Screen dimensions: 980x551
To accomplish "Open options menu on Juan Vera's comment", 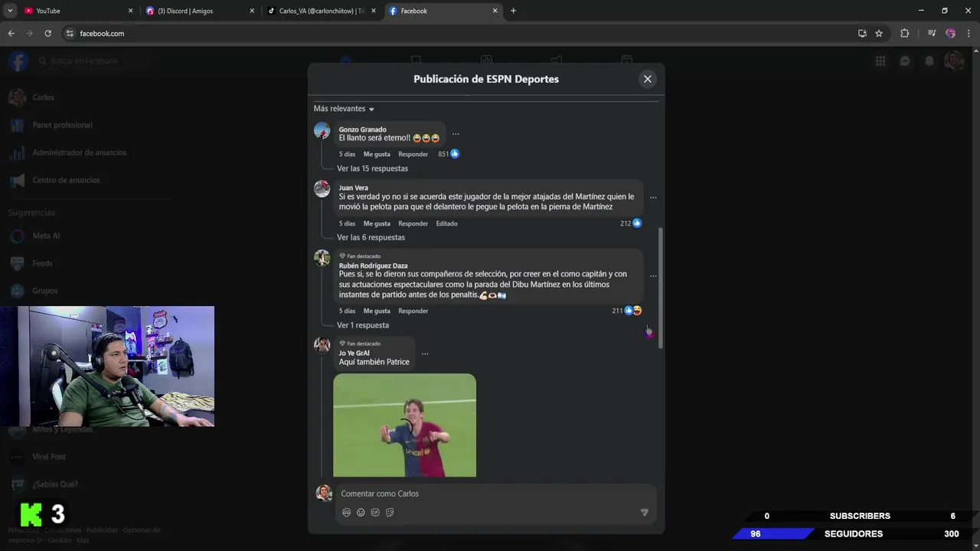I will 653,197.
